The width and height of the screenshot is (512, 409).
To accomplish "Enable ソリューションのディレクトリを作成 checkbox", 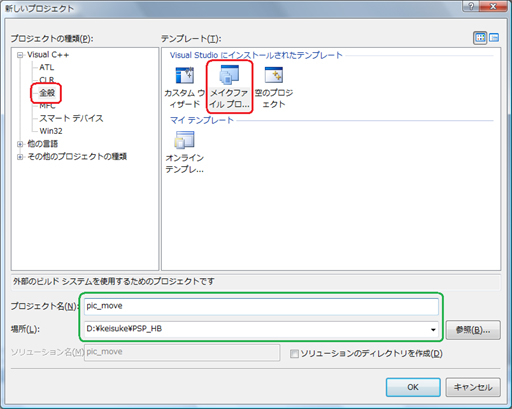I will pyautogui.click(x=294, y=354).
